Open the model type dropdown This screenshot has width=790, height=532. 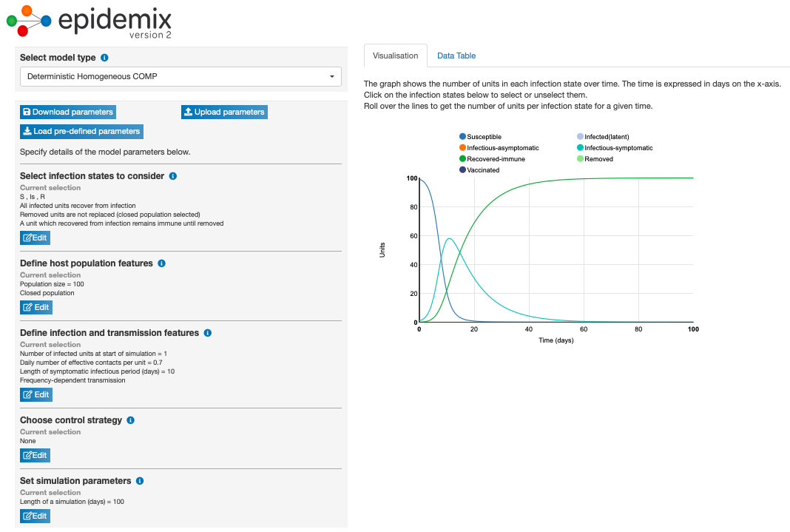(x=180, y=76)
